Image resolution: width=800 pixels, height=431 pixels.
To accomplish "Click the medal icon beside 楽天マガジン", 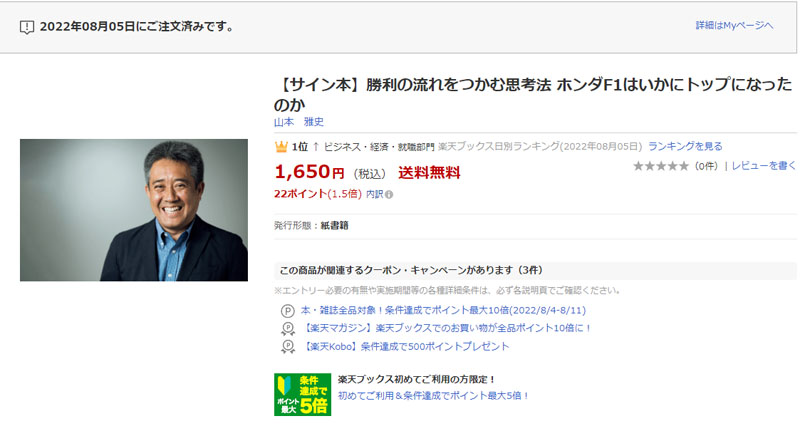I will [288, 328].
